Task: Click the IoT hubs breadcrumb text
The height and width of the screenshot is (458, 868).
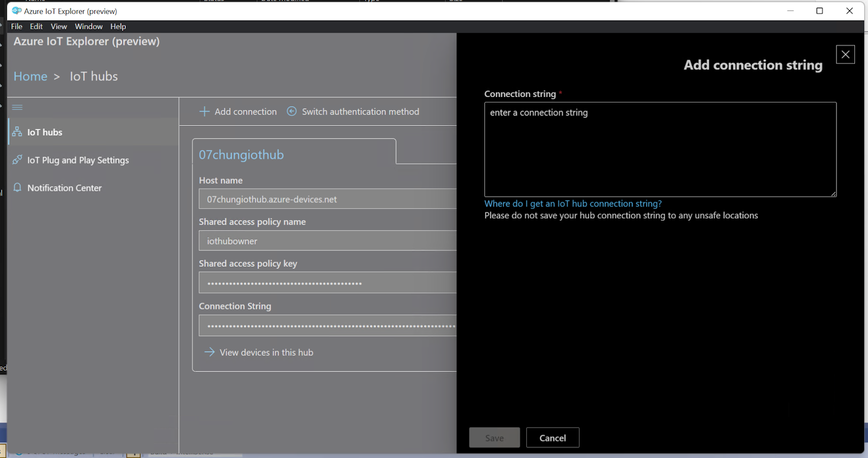Action: coord(94,76)
